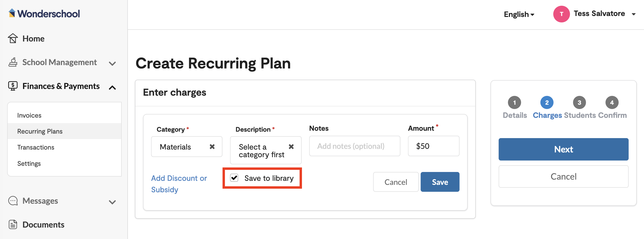Screen dimensions: 644x239
Task: Click the Notes input field
Action: coord(354,146)
